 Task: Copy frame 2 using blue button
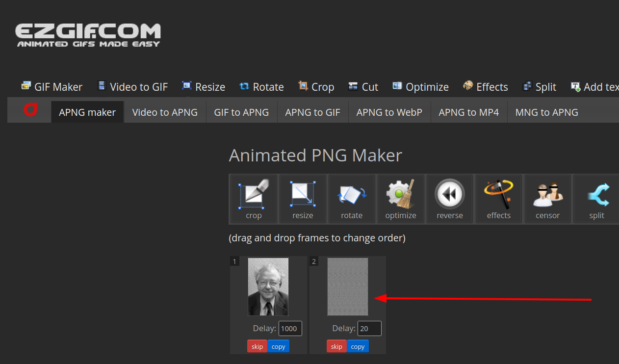click(x=358, y=346)
